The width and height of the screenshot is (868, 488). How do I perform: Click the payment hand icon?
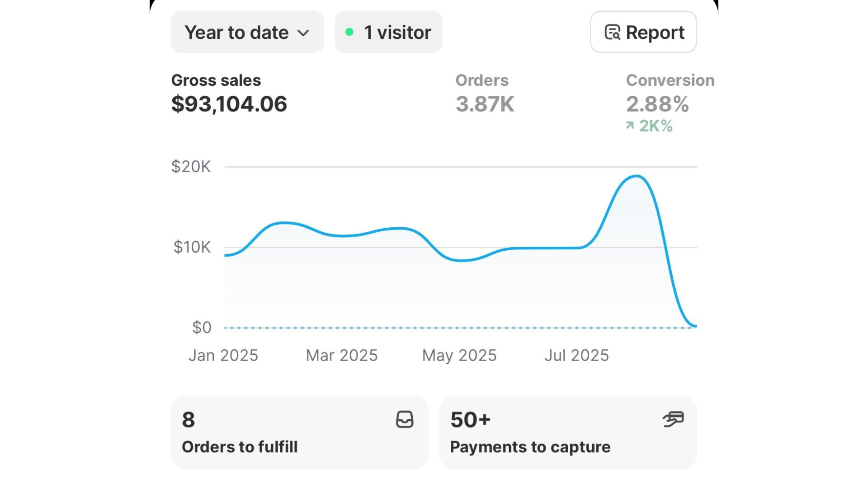click(x=673, y=419)
